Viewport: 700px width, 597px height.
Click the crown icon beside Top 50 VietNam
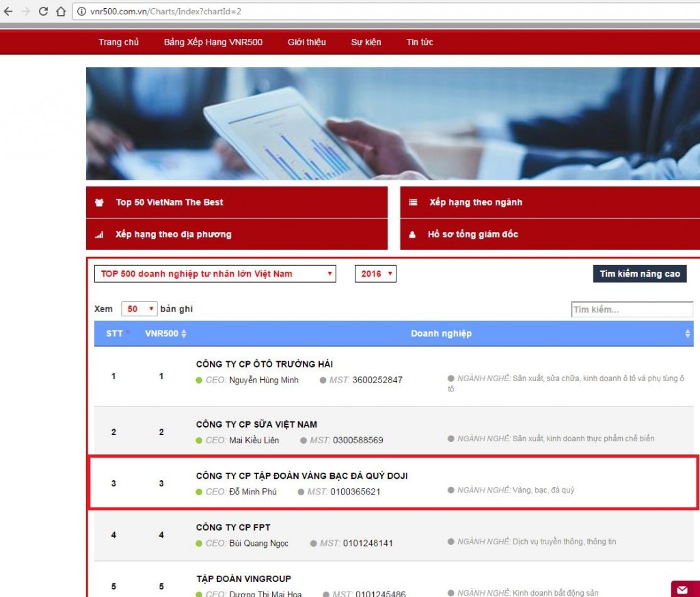pyautogui.click(x=99, y=203)
